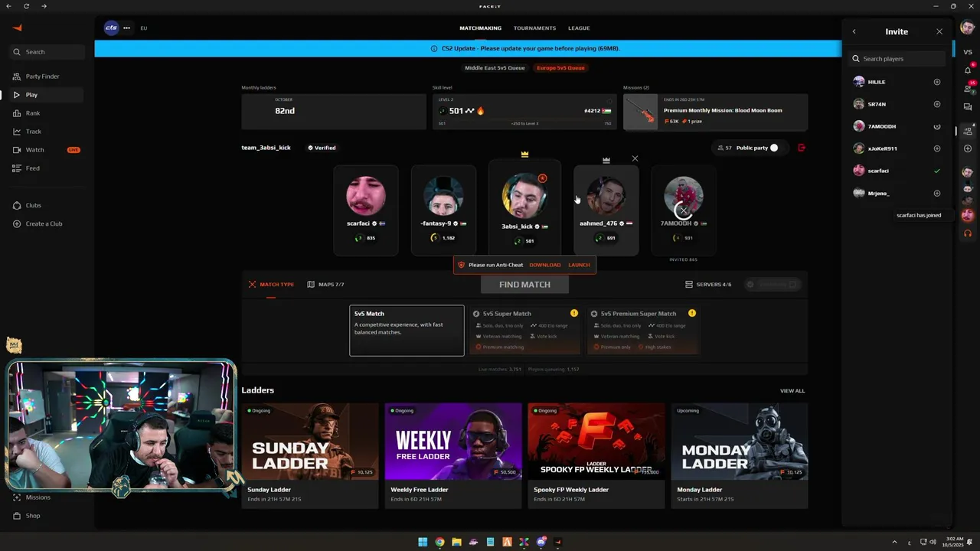
Task: Open the Monthly ladders 82nd card
Action: (333, 112)
